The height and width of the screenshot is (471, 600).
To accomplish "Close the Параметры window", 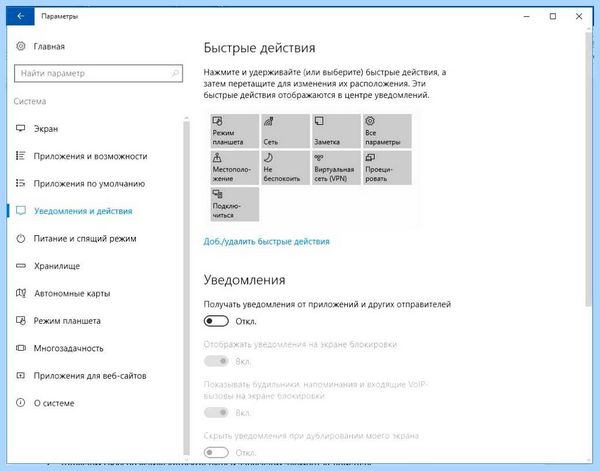I will point(579,16).
